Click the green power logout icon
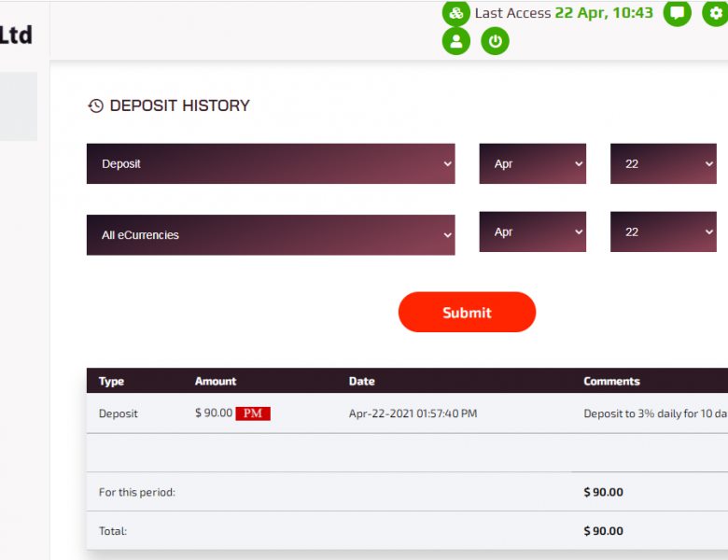The image size is (728, 560). 495,41
